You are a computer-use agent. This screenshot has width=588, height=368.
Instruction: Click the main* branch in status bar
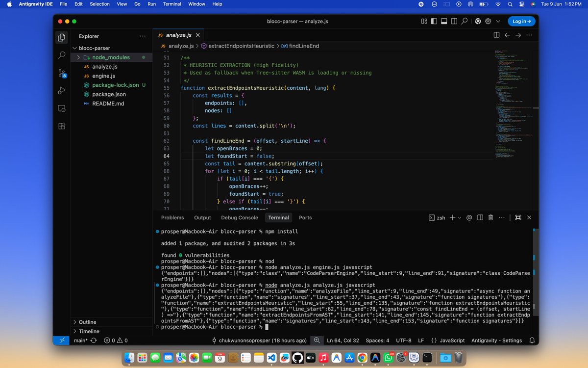coord(80,341)
